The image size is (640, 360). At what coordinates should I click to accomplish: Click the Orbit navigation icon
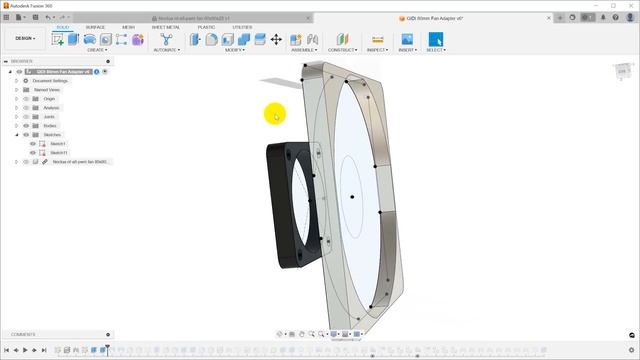(x=280, y=334)
